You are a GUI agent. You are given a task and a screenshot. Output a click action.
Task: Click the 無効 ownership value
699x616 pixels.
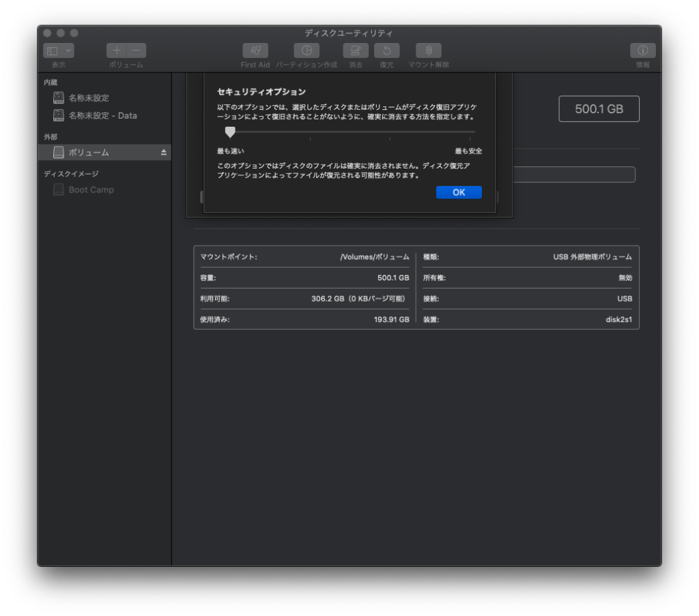625,278
